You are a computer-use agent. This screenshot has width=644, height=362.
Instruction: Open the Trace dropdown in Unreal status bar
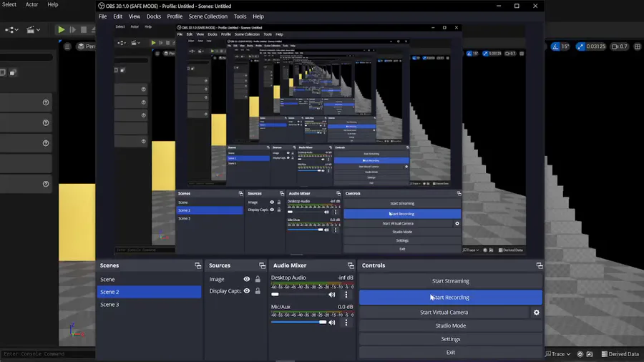557,354
